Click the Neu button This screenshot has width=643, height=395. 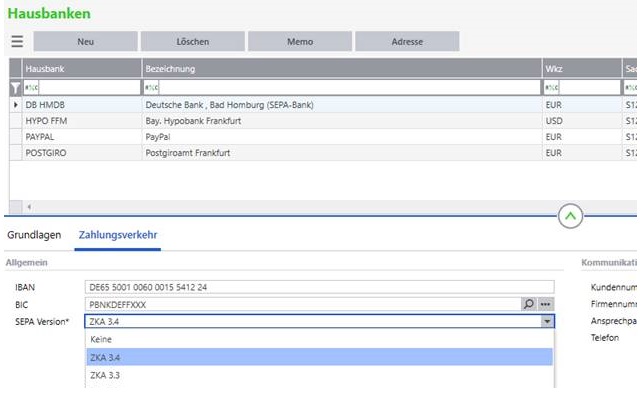click(x=85, y=41)
